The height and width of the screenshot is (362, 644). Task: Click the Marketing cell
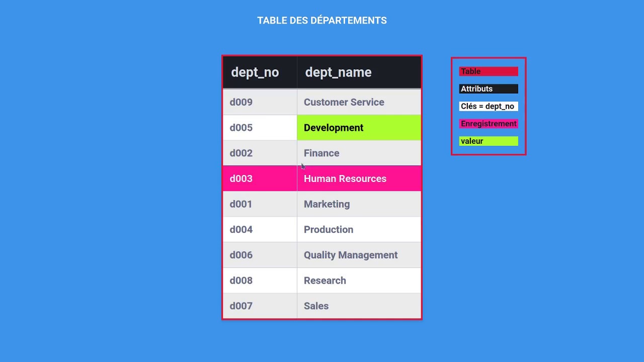tap(359, 204)
